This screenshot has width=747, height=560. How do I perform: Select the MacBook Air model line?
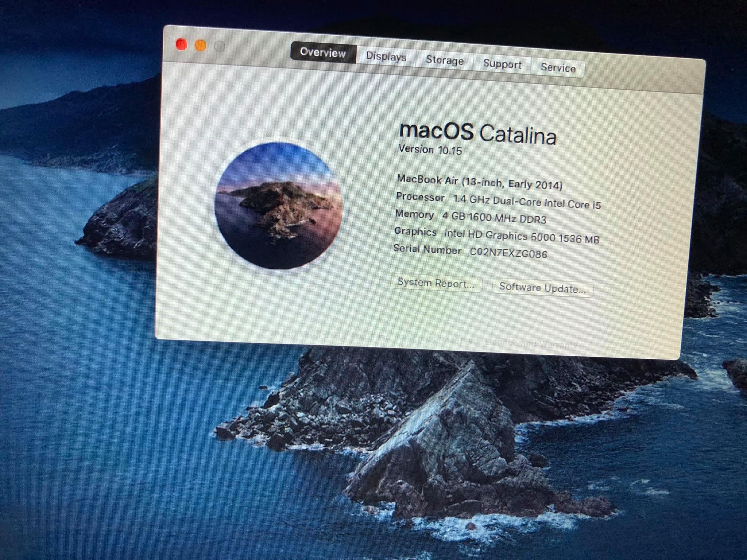tap(480, 182)
